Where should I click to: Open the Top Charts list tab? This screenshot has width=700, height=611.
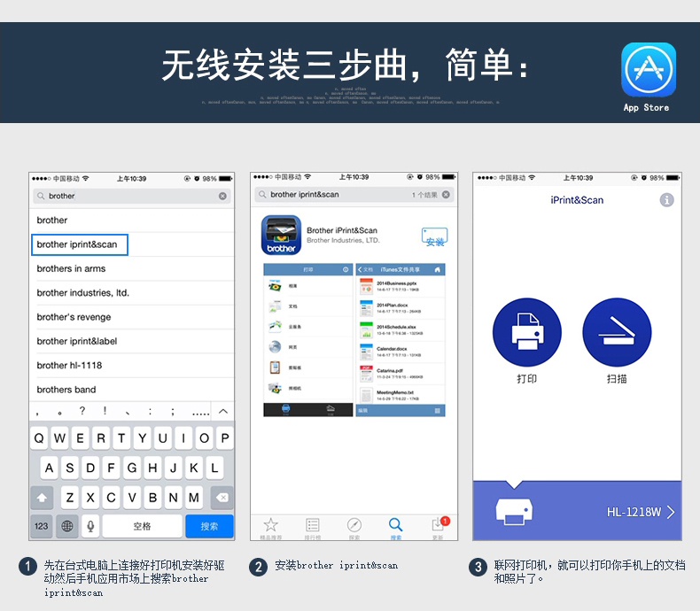click(x=313, y=528)
